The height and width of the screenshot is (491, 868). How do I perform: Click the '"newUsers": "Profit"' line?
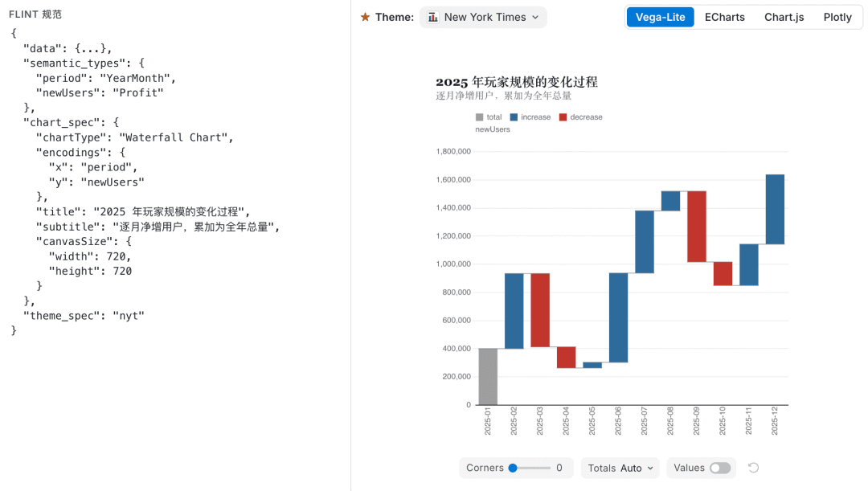(x=100, y=93)
